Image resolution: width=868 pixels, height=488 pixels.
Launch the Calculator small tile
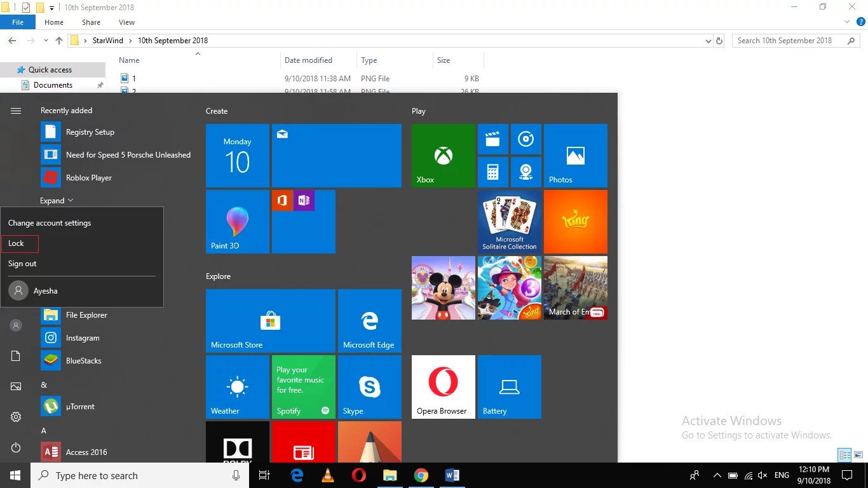(492, 172)
